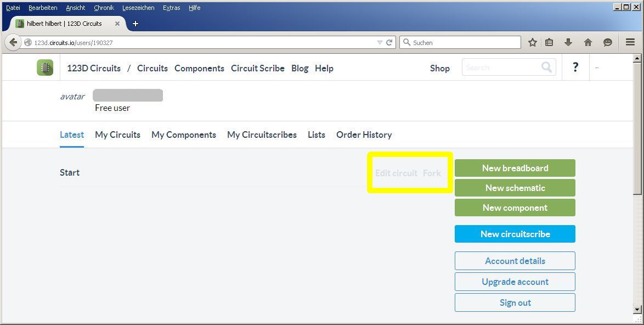Open the Chronik menu
Image resolution: width=644 pixels, height=325 pixels.
pos(104,8)
